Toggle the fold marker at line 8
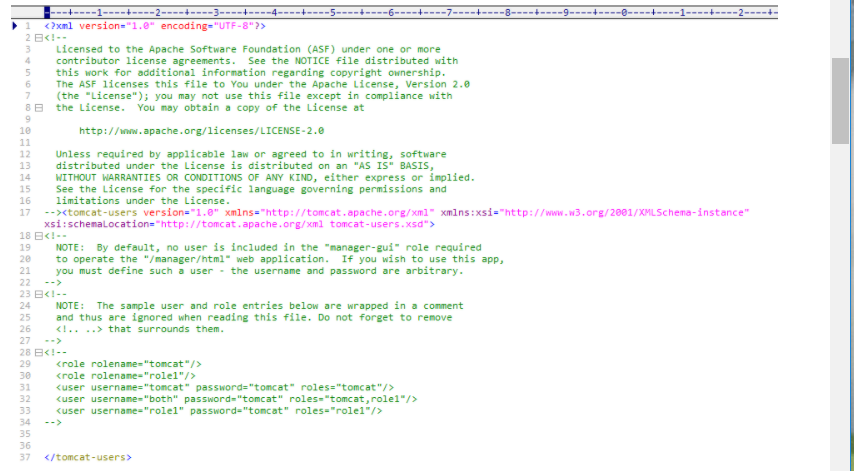854x471 pixels. [x=39, y=108]
